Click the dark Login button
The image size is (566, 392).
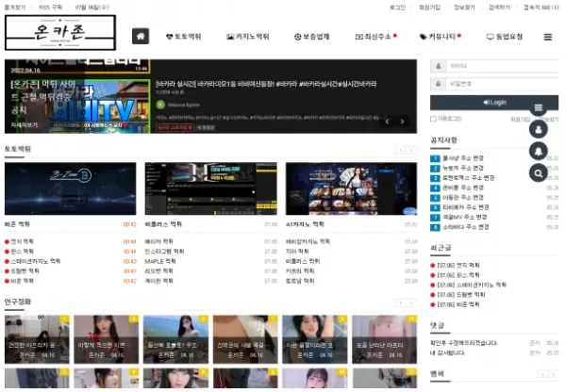[x=494, y=103]
